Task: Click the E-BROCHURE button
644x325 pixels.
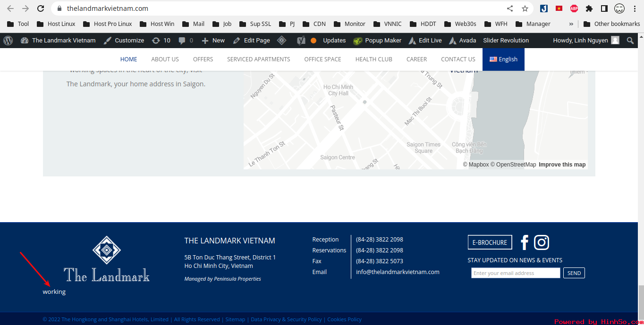Action: [x=490, y=242]
